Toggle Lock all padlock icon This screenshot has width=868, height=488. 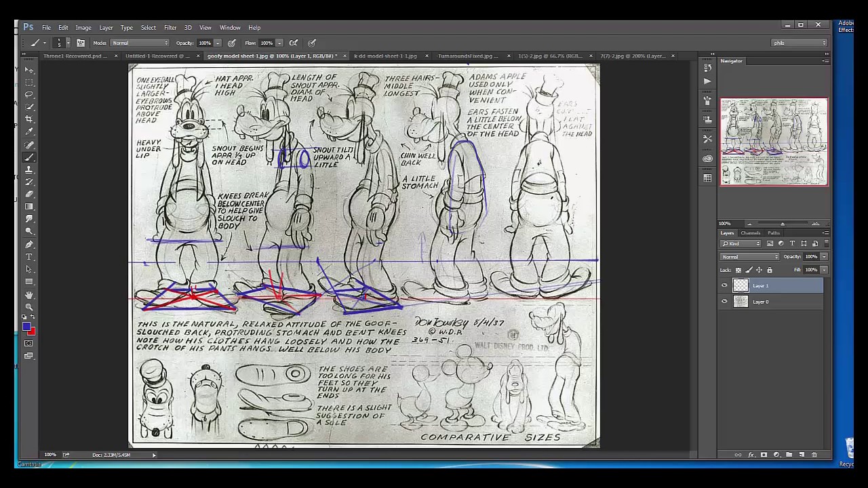[x=769, y=270]
